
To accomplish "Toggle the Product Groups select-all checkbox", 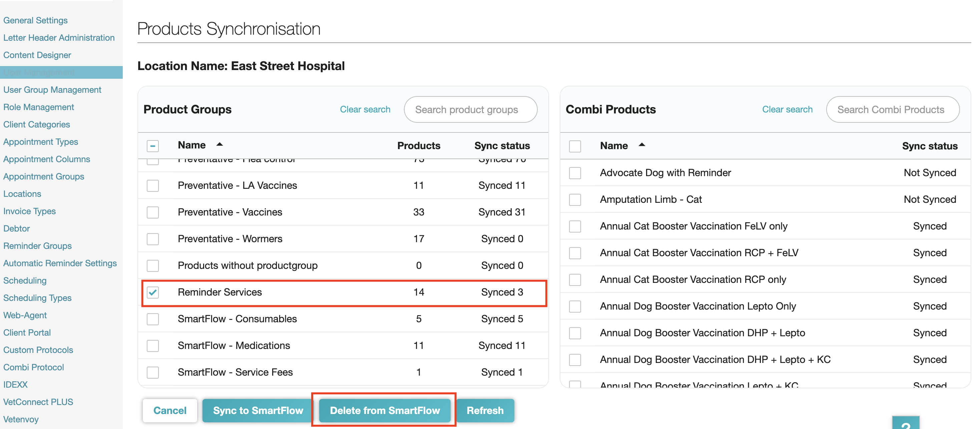I will pos(153,146).
